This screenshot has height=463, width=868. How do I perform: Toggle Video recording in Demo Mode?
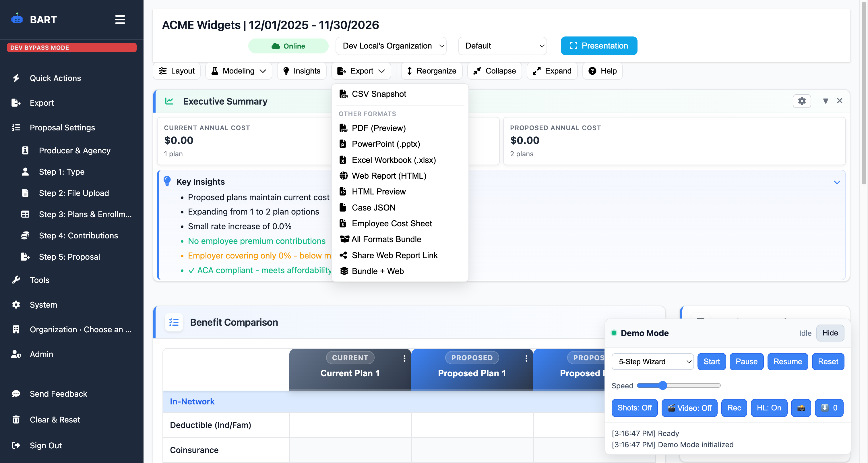(x=689, y=408)
